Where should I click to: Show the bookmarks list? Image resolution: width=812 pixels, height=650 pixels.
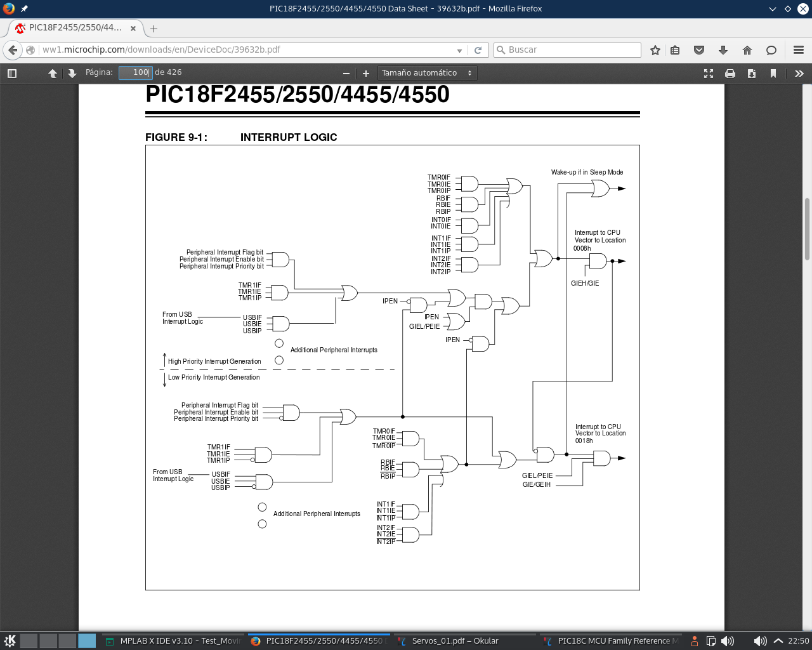(x=675, y=50)
